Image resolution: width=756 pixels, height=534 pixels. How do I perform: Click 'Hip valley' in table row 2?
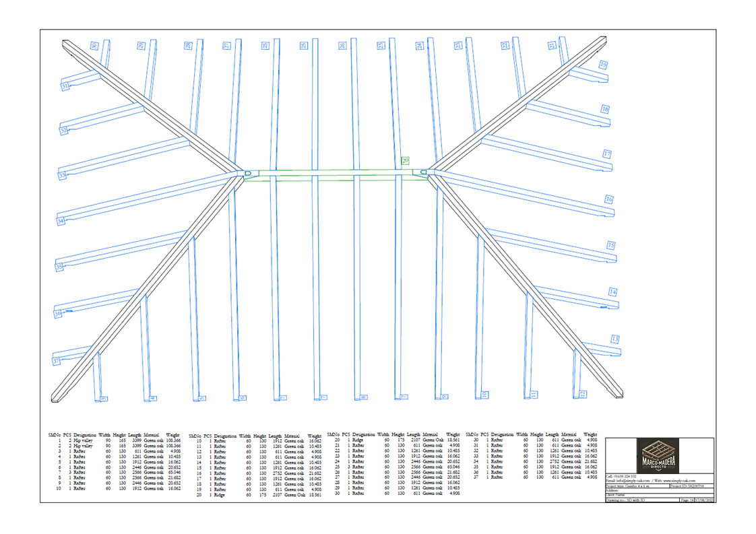coord(83,446)
